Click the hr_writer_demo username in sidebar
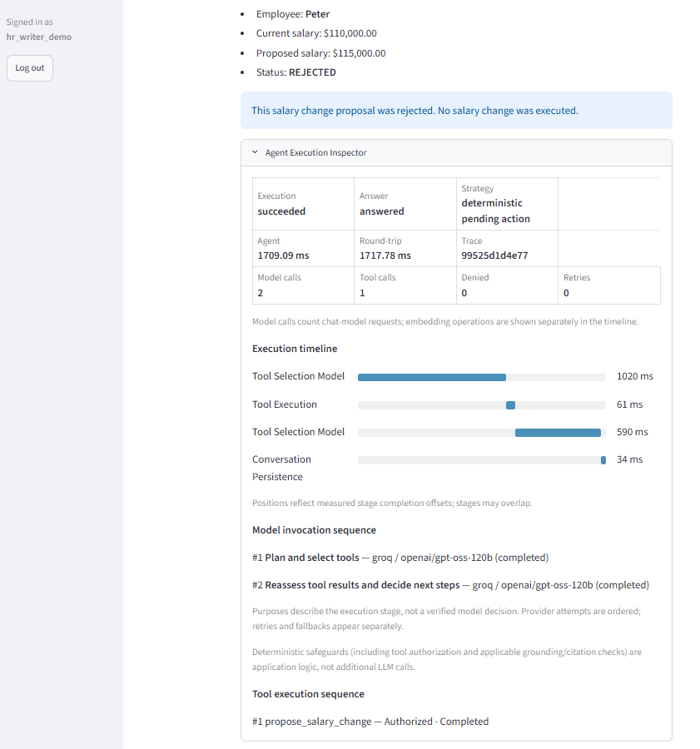The width and height of the screenshot is (700, 749). pos(38,37)
